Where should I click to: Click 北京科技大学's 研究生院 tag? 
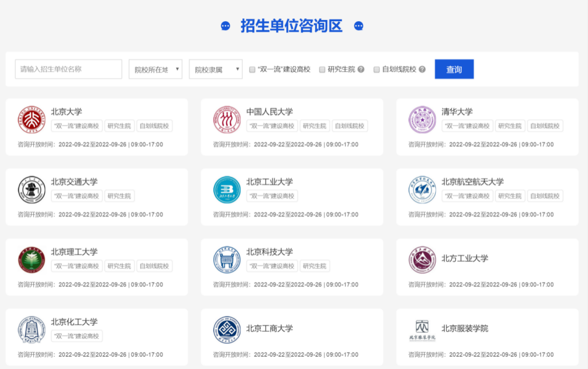[315, 266]
